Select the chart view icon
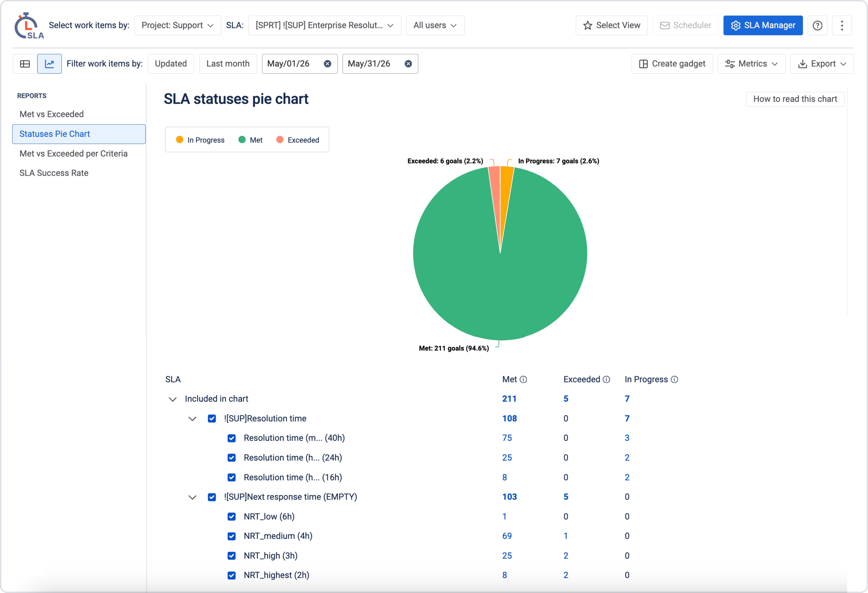The image size is (868, 593). click(x=49, y=64)
